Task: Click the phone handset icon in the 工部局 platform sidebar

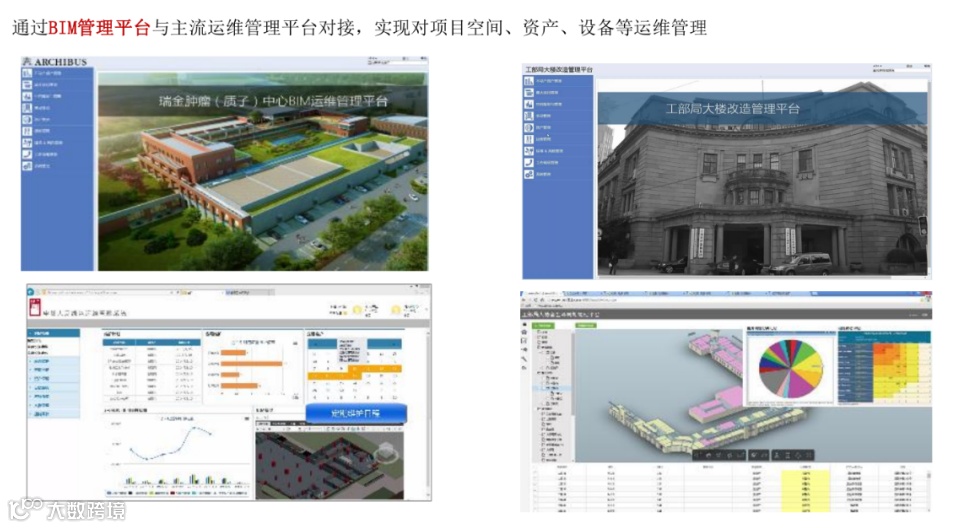Action: click(x=529, y=163)
